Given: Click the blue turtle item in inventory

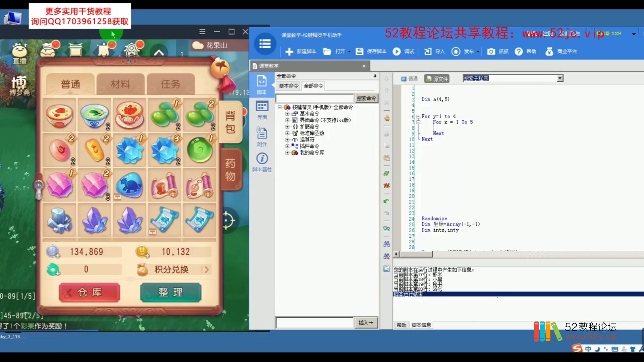Looking at the screenshot, I should pyautogui.click(x=129, y=185).
